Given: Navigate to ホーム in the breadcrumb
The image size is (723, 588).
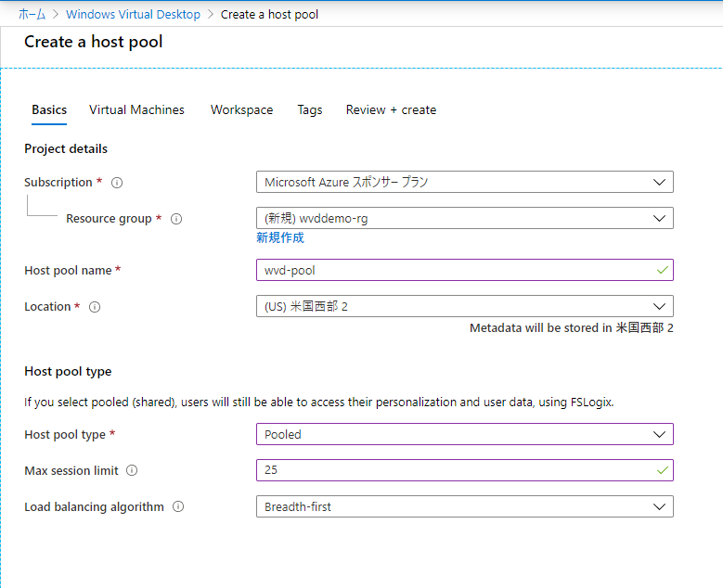Looking at the screenshot, I should point(32,15).
